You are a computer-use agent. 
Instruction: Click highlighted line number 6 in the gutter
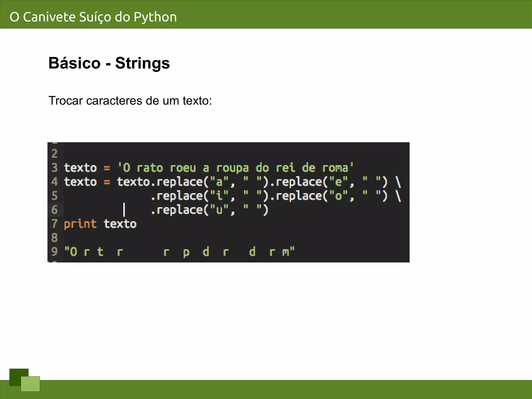(55, 210)
